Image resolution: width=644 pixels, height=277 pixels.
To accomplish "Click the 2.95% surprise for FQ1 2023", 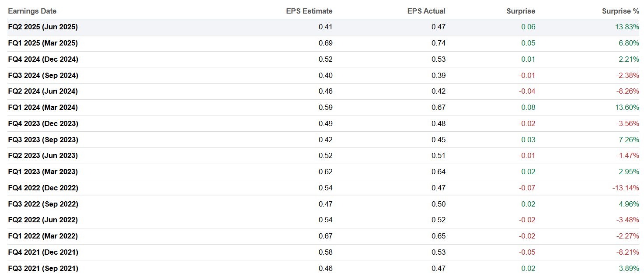I will click(628, 172).
